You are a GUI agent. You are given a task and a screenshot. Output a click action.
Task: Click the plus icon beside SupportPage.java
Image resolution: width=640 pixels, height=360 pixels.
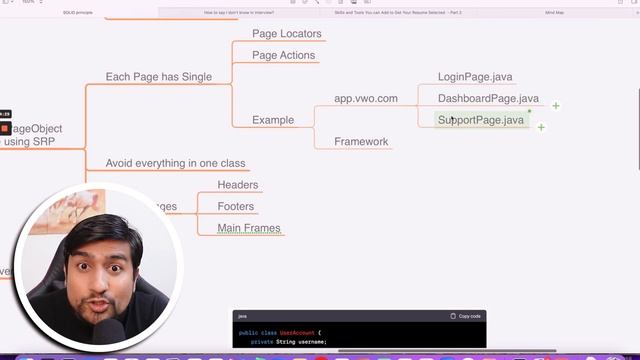pyautogui.click(x=541, y=127)
